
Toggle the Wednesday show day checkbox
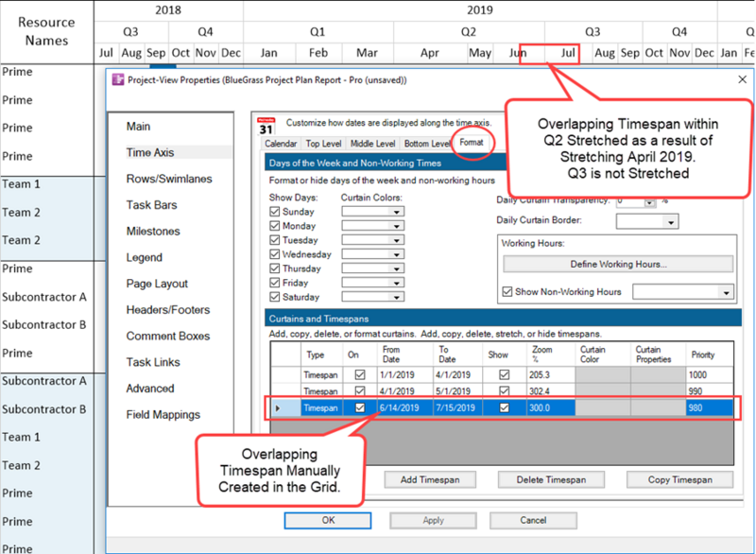(275, 254)
